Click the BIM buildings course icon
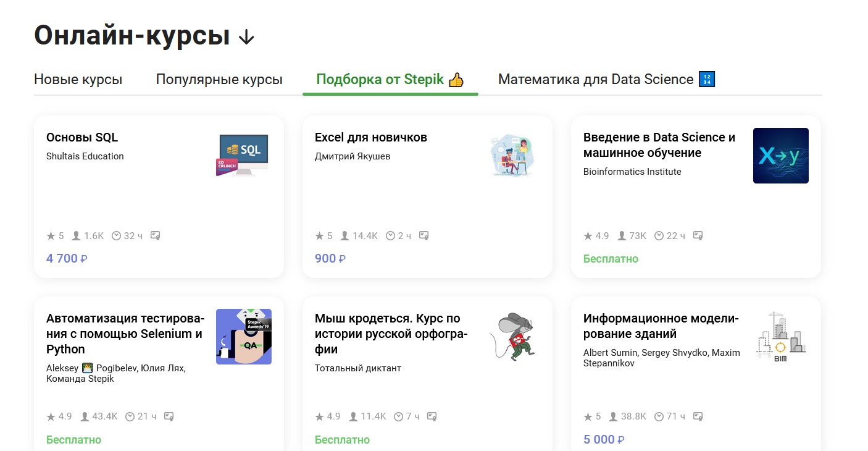Viewport: 868px width, 451px height. pyautogui.click(x=780, y=336)
